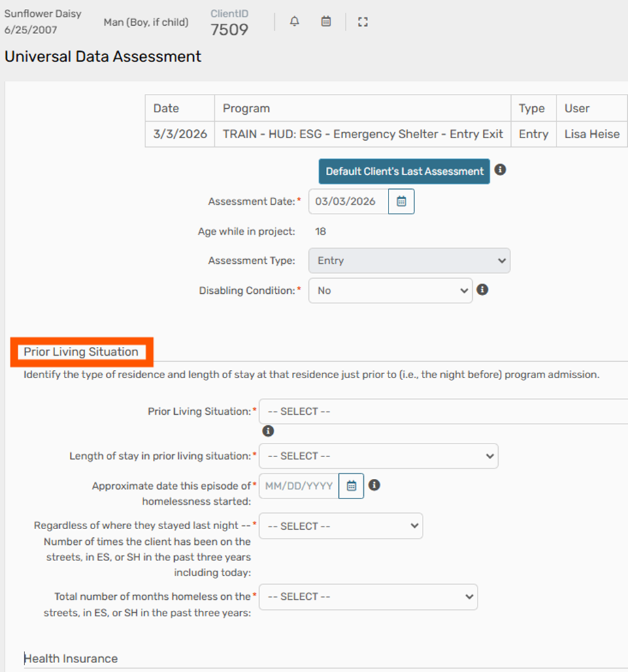Click the TRAIN - HUD: ESG program row
The width and height of the screenshot is (628, 672).
(x=363, y=134)
